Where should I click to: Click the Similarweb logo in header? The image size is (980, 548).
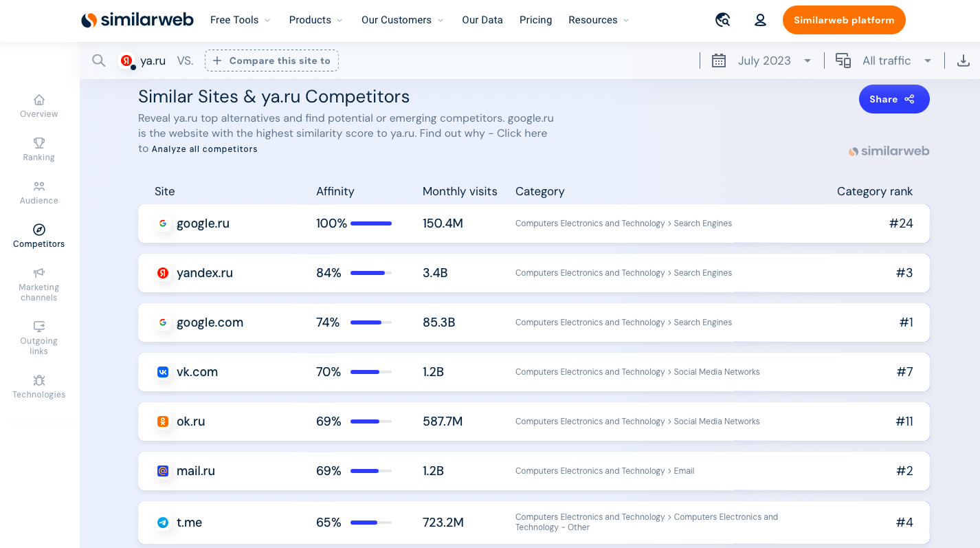(x=137, y=20)
